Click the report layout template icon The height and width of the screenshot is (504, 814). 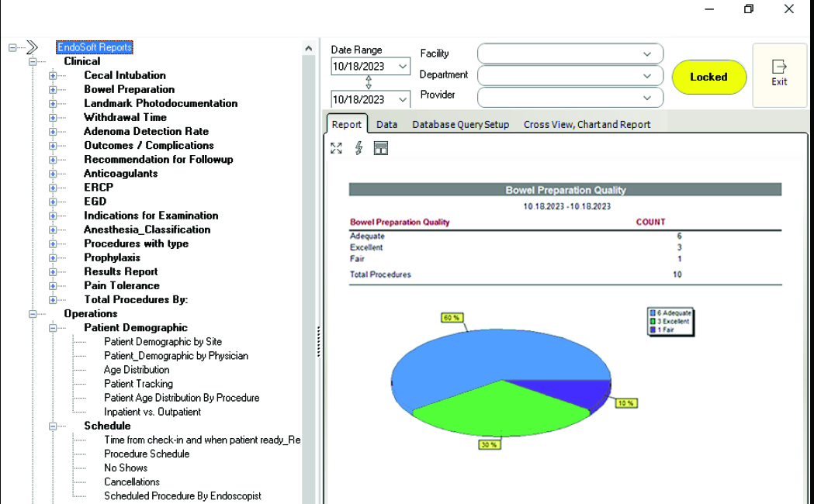380,148
